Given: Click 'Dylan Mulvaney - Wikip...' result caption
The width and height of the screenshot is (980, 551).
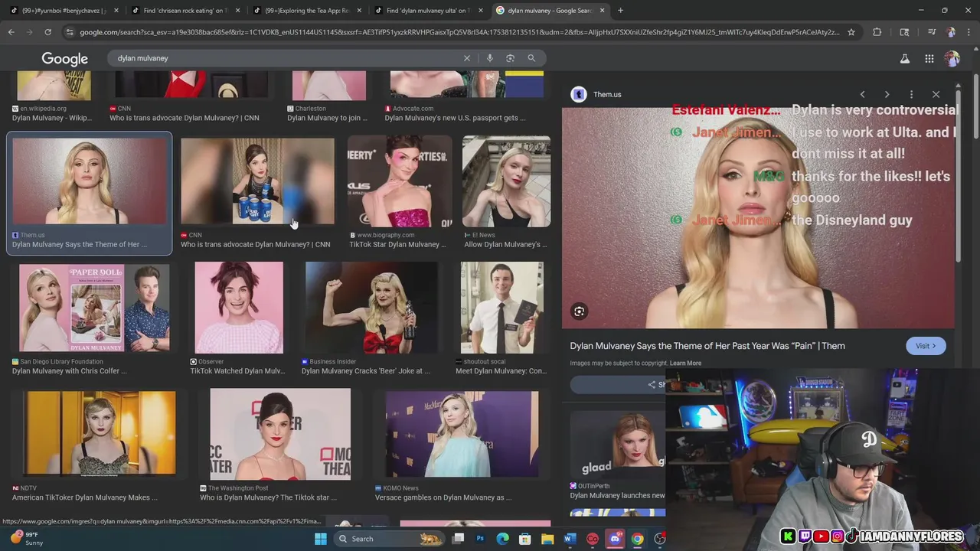Looking at the screenshot, I should pyautogui.click(x=51, y=118).
